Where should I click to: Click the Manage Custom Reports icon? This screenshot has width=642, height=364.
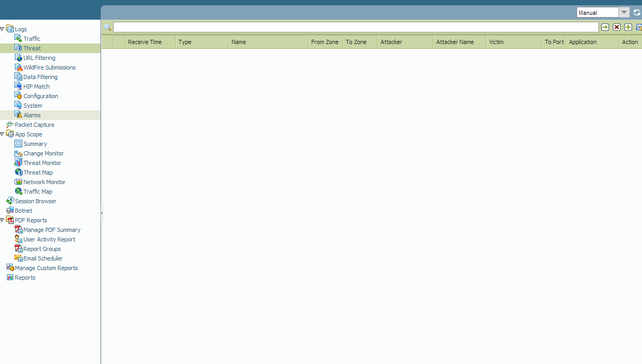[10, 268]
